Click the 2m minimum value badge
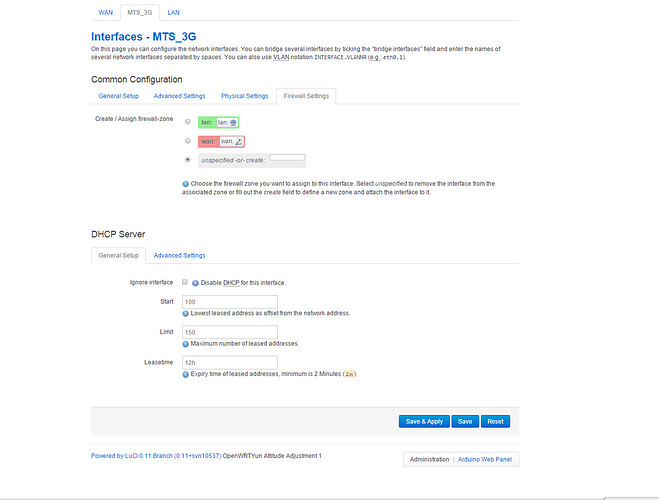This screenshot has height=500, width=659. tap(349, 374)
